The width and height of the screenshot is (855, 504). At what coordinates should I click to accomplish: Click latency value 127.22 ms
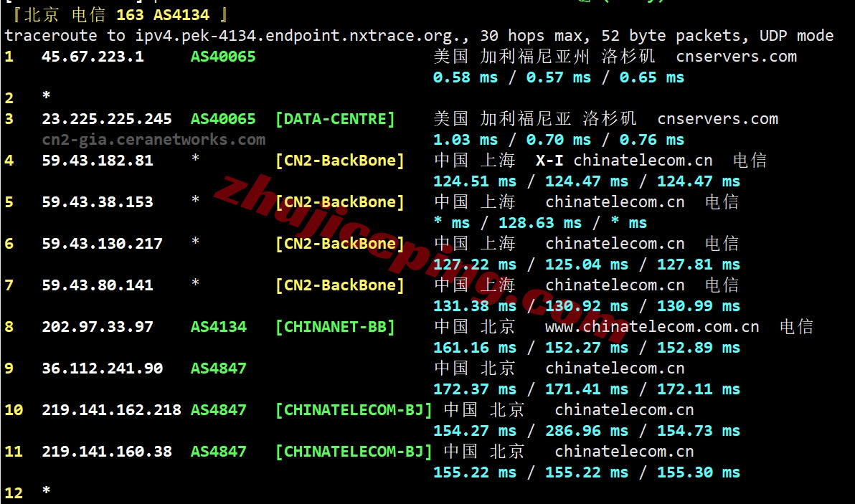click(474, 265)
